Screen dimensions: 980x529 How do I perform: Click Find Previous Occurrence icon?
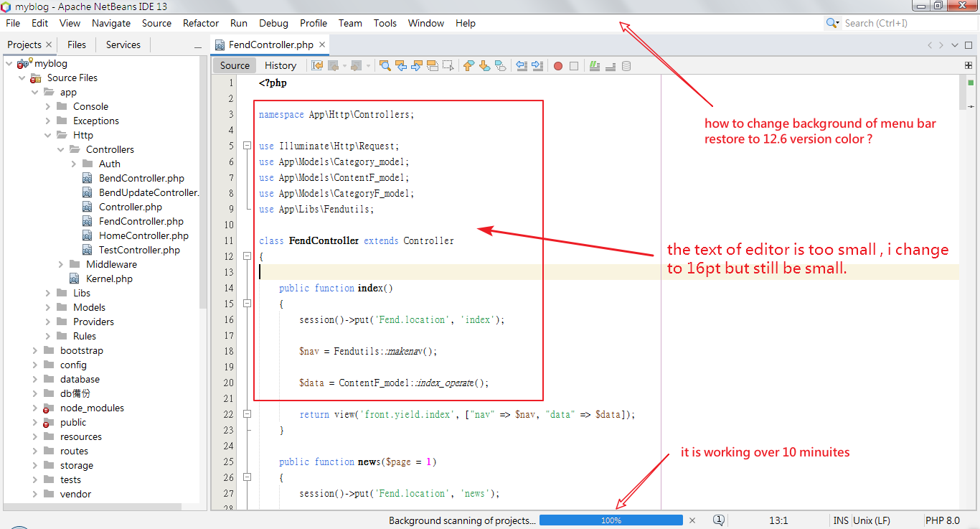pyautogui.click(x=401, y=65)
